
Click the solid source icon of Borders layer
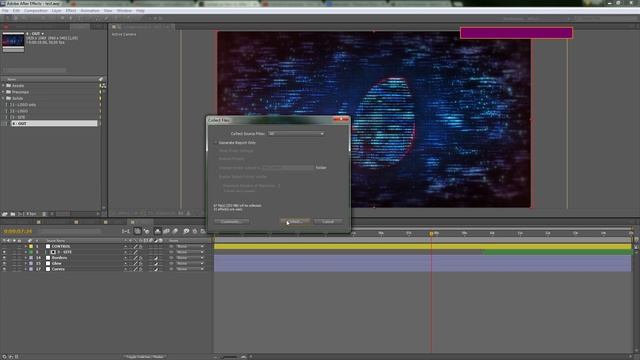(x=48, y=258)
